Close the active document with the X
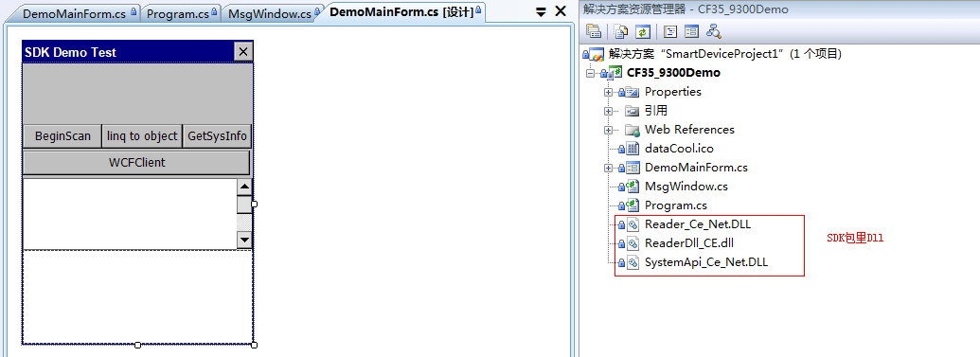Image resolution: width=980 pixels, height=357 pixels. [560, 11]
